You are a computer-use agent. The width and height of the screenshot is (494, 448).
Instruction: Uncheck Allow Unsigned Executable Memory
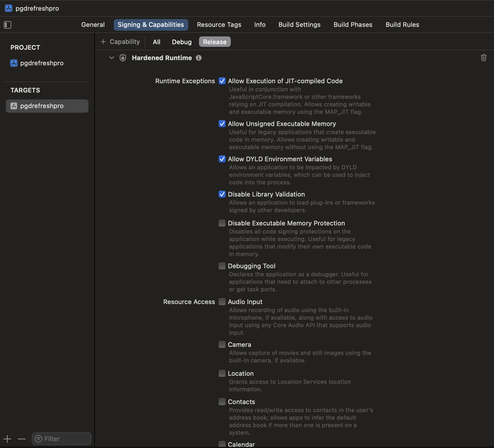point(222,124)
